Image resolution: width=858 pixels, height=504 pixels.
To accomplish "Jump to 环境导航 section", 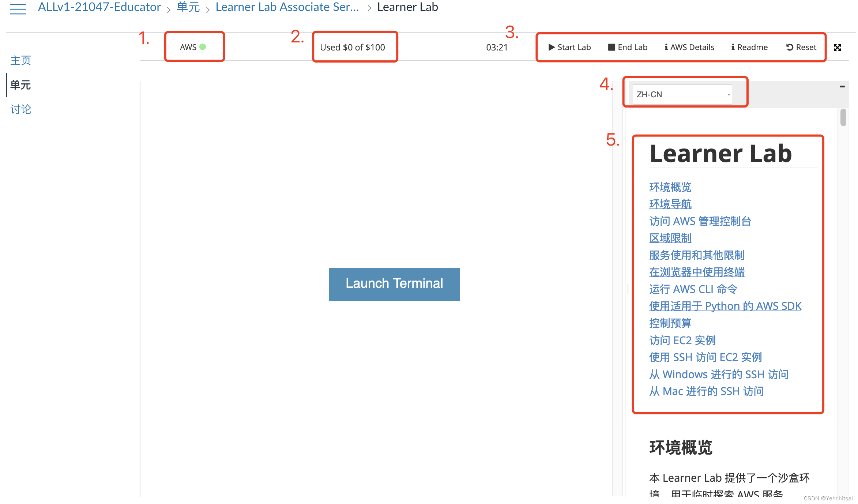I will click(670, 204).
